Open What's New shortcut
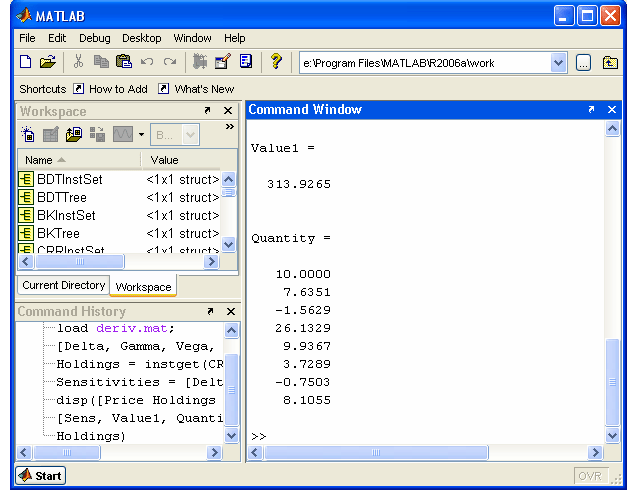This screenshot has width=631, height=493. click(x=196, y=89)
